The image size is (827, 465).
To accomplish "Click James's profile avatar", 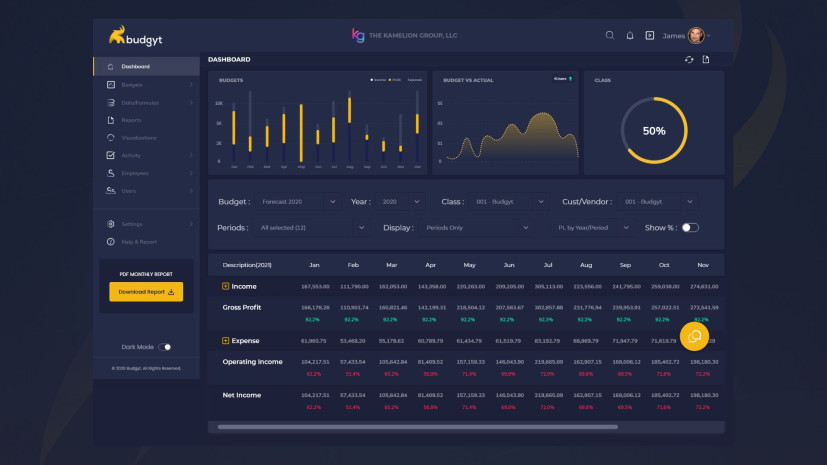I will (x=696, y=35).
